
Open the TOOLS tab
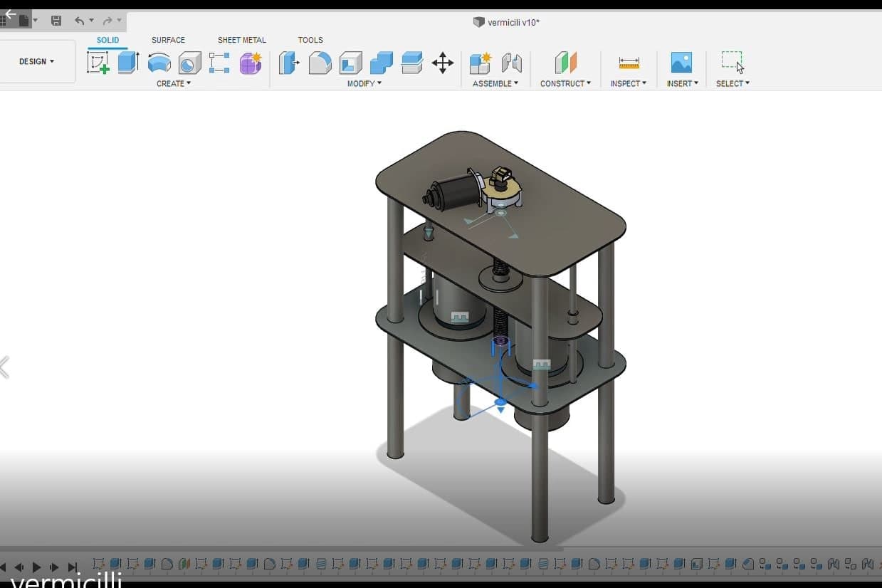(x=310, y=40)
